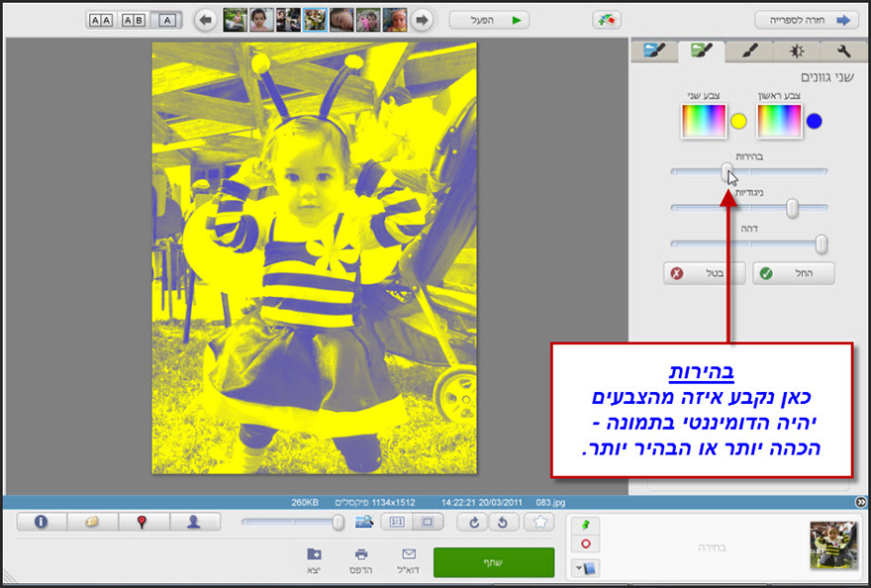
Task: Switch to AB side-by-side compare view
Action: click(x=133, y=18)
